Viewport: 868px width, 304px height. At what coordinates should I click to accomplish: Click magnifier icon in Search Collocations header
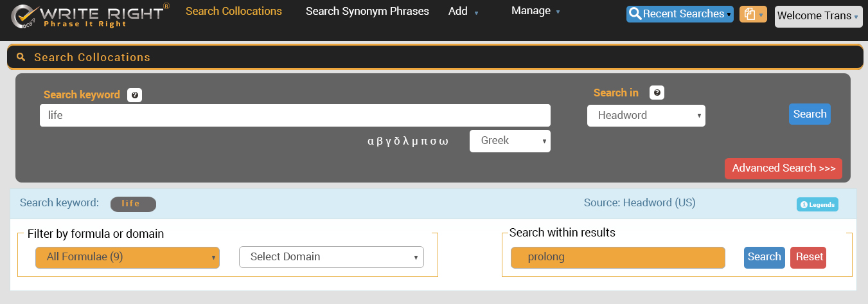(21, 57)
